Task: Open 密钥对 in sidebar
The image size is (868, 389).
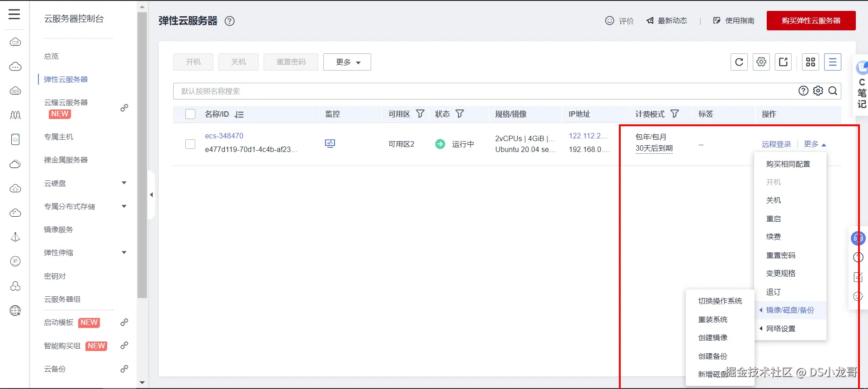Action: (55, 276)
